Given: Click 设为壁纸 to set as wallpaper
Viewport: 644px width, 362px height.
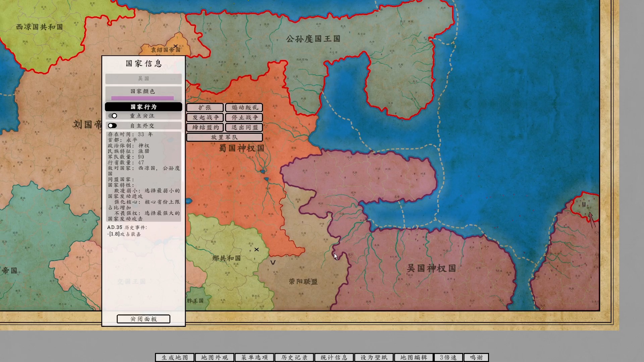Looking at the screenshot, I should (374, 358).
